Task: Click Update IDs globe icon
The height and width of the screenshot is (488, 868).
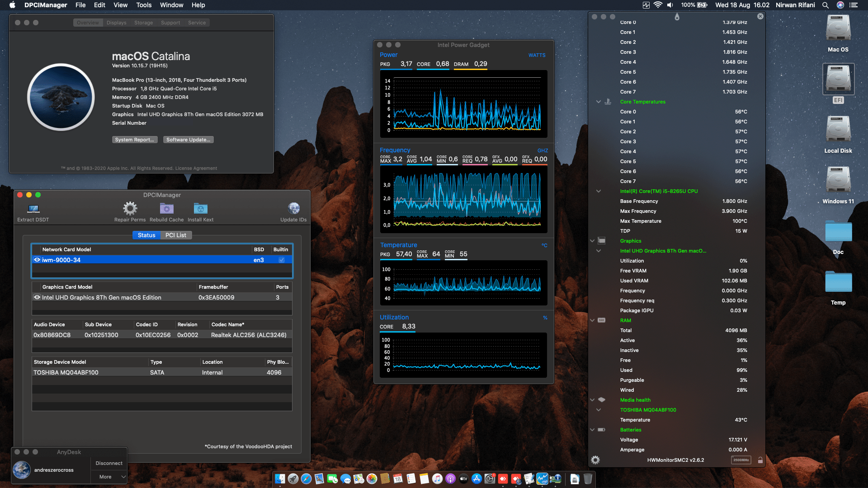Action: click(294, 208)
